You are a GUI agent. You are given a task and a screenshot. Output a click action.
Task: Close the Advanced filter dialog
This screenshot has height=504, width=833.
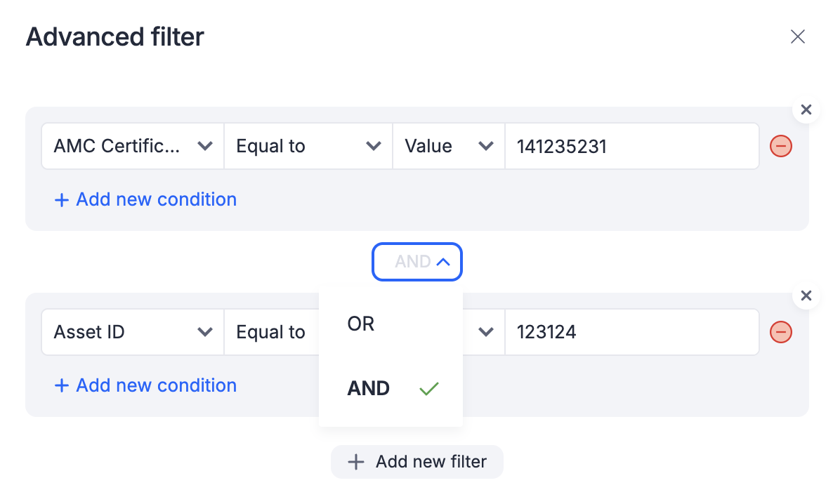point(797,37)
